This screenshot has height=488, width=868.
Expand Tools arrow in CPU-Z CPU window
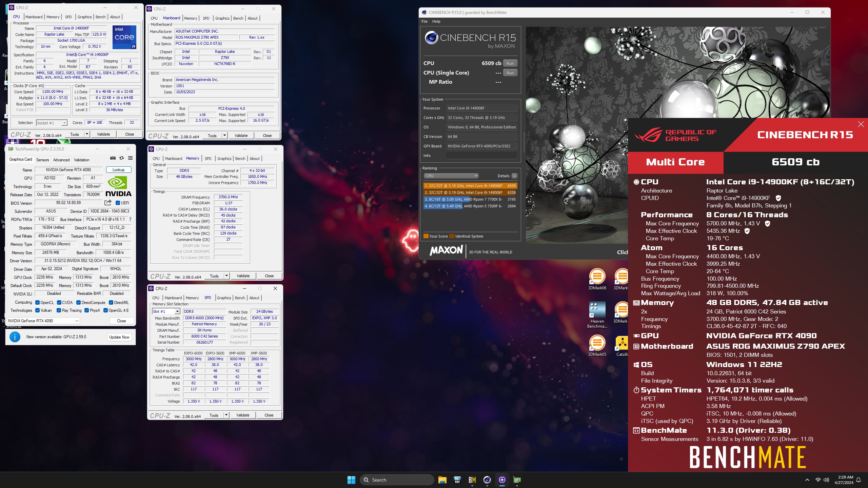coord(87,134)
